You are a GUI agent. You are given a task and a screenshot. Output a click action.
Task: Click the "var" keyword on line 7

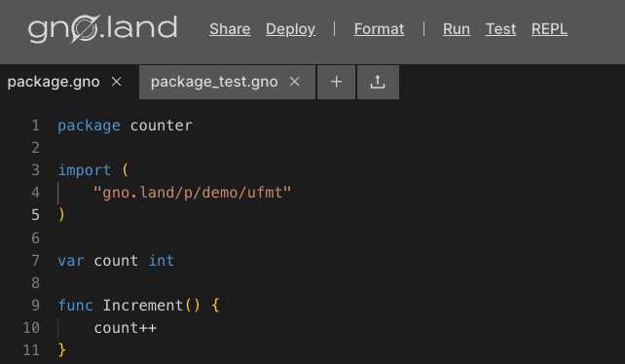point(71,261)
